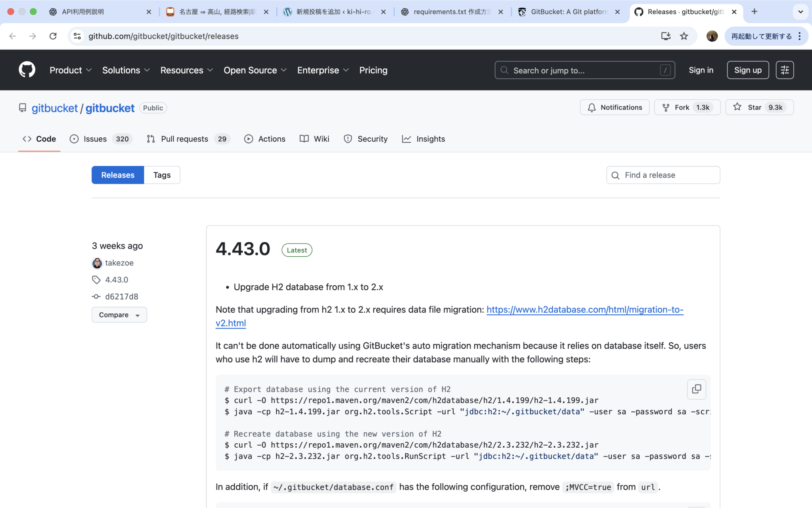Open the Wiki via its book icon

304,139
